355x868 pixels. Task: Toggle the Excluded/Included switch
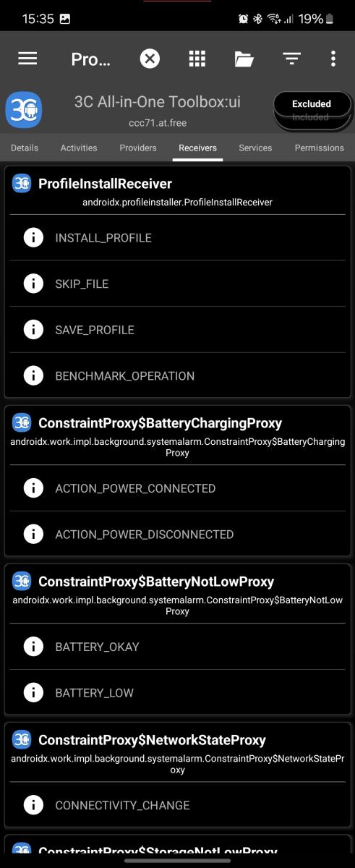pyautogui.click(x=312, y=110)
